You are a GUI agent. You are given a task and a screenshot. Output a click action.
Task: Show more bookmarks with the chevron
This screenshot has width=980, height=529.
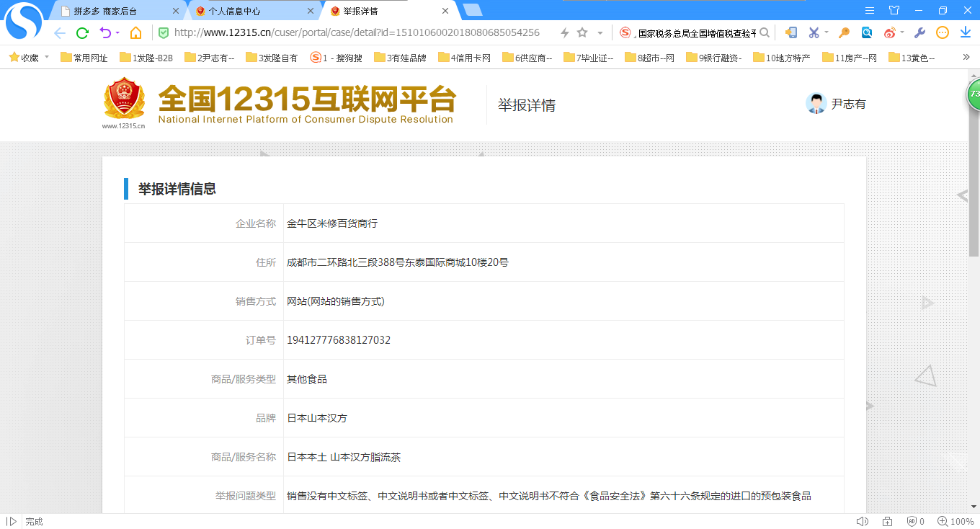pyautogui.click(x=966, y=57)
